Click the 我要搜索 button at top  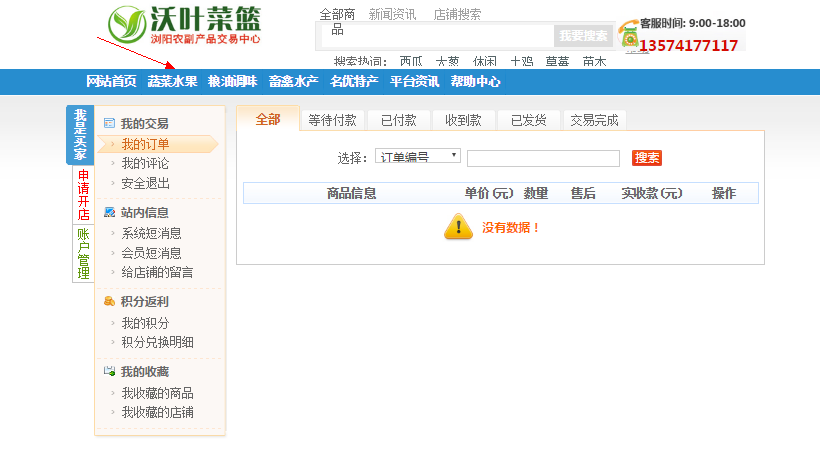coord(582,36)
